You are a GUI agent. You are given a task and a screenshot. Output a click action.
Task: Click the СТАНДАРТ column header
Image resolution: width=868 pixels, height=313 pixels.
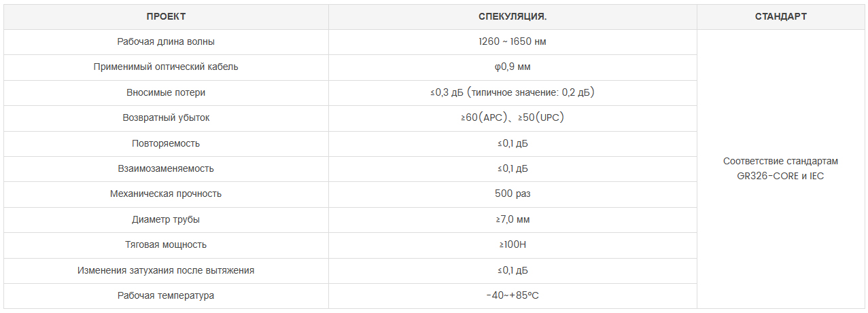pos(780,16)
